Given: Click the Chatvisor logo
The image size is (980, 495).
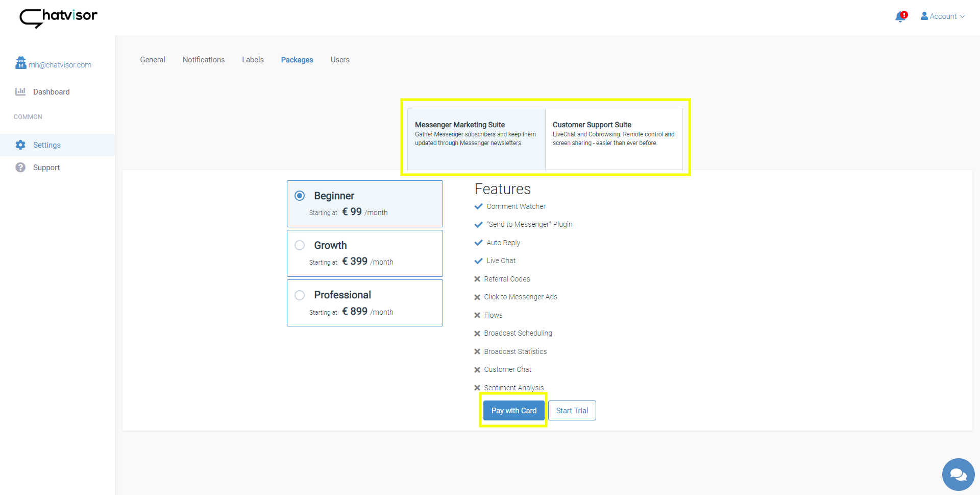Looking at the screenshot, I should (x=58, y=18).
